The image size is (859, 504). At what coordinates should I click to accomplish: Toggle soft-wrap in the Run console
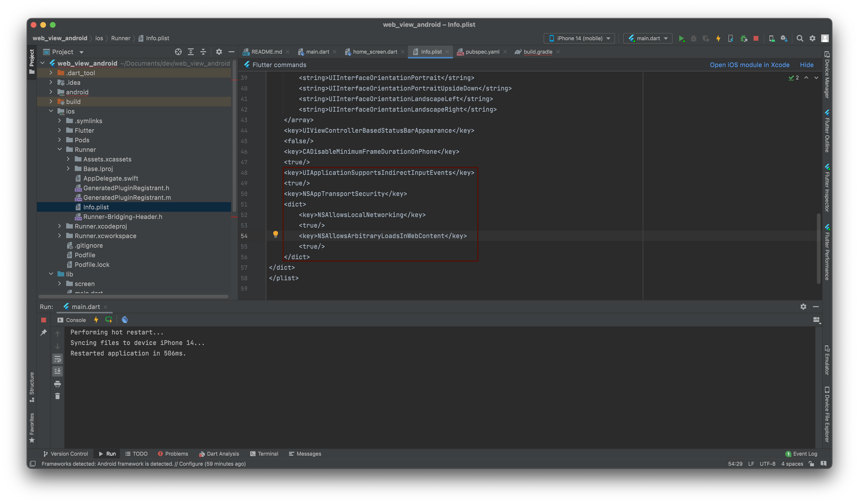click(58, 359)
